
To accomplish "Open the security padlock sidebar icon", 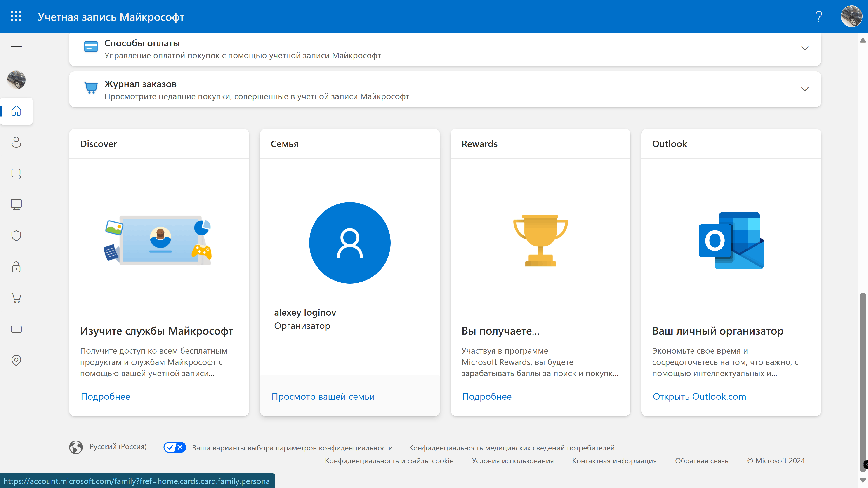I will point(16,267).
